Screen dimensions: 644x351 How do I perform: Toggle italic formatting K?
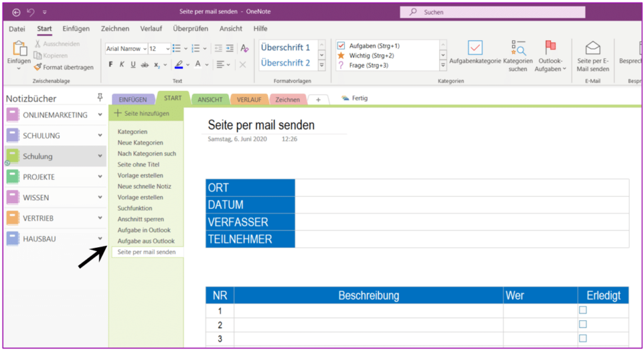[x=121, y=65]
